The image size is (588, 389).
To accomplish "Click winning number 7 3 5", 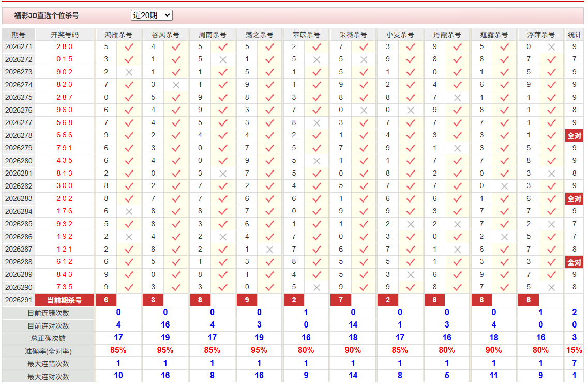I will pos(65,287).
